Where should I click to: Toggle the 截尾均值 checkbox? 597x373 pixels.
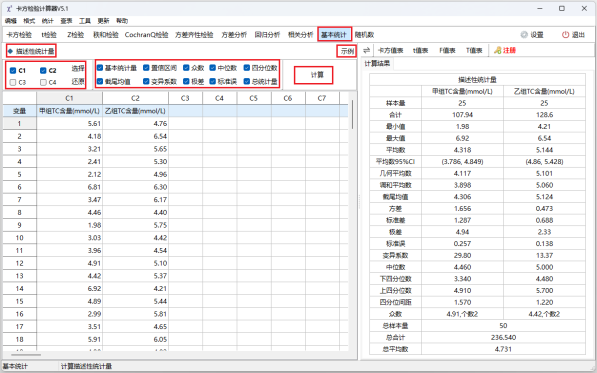pos(100,81)
